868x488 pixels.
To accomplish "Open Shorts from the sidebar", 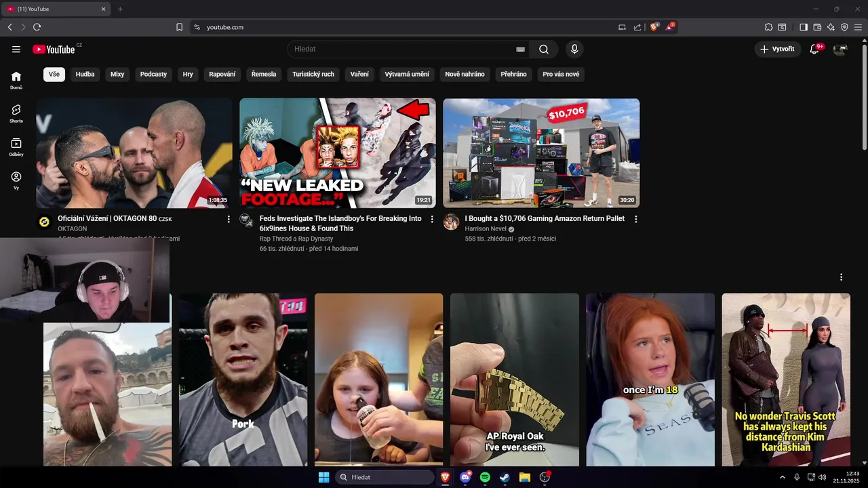I will [x=16, y=113].
